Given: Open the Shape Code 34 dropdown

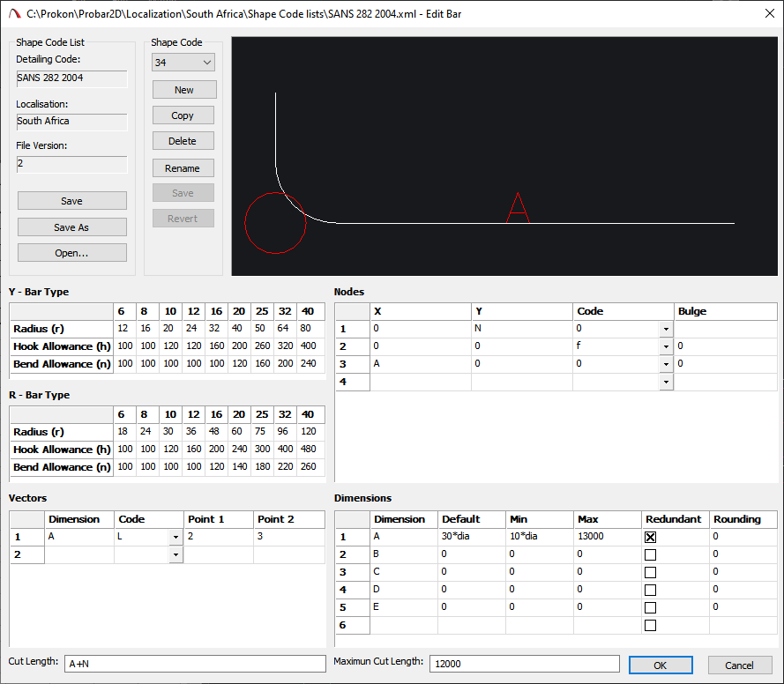Looking at the screenshot, I should [206, 63].
